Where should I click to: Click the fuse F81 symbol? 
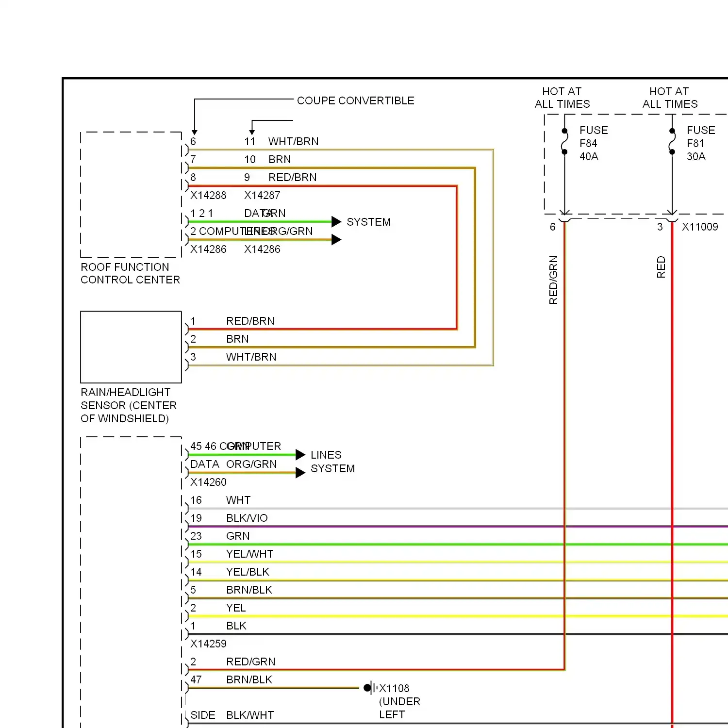point(672,141)
